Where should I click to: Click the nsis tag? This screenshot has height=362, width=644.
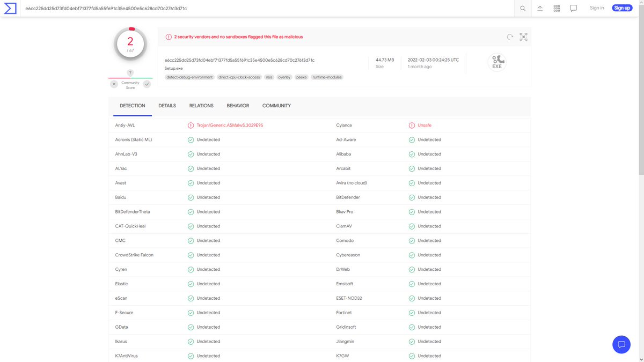point(269,77)
